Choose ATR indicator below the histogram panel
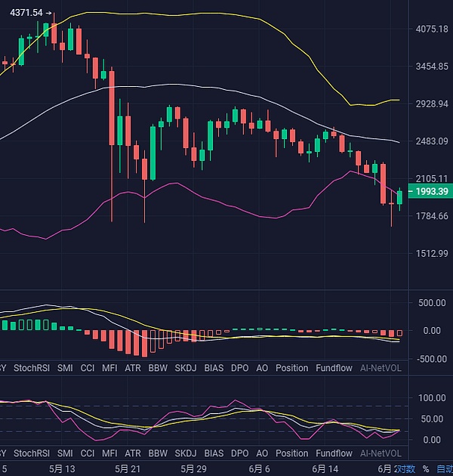453x476 pixels. point(133,368)
